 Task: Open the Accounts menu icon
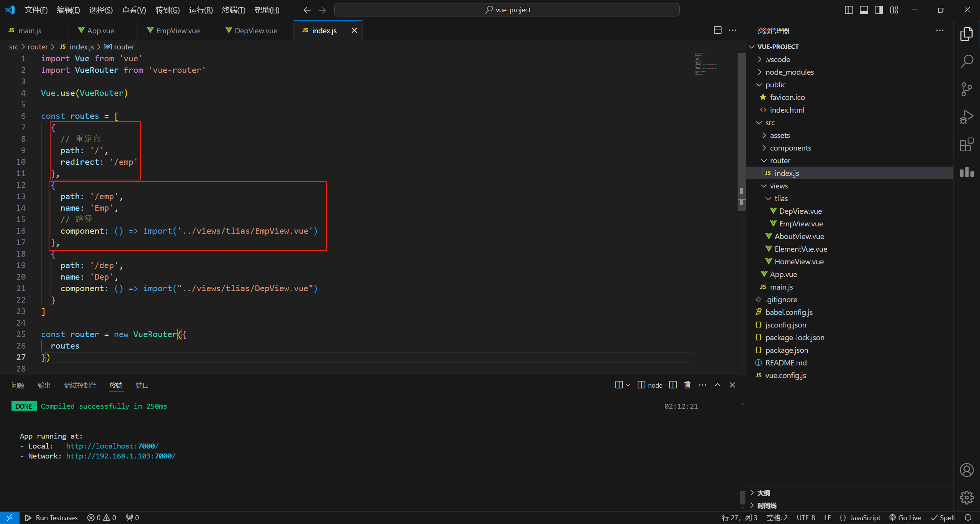click(966, 470)
